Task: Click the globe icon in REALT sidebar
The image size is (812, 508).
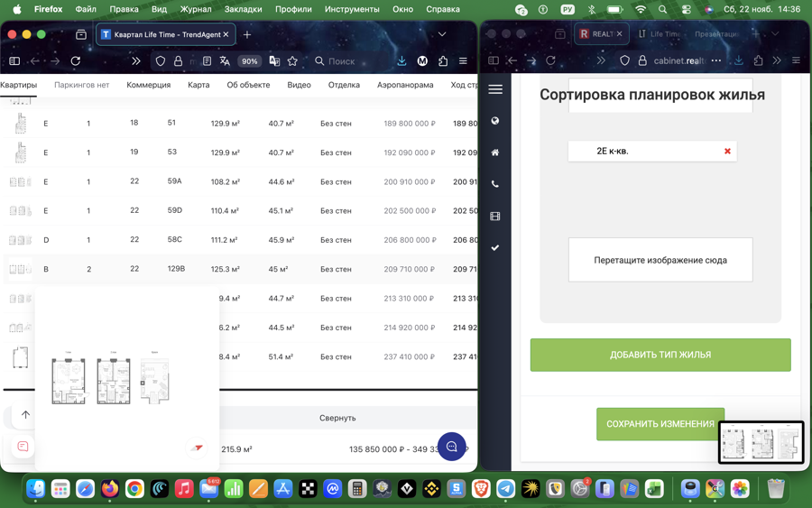Action: point(495,121)
